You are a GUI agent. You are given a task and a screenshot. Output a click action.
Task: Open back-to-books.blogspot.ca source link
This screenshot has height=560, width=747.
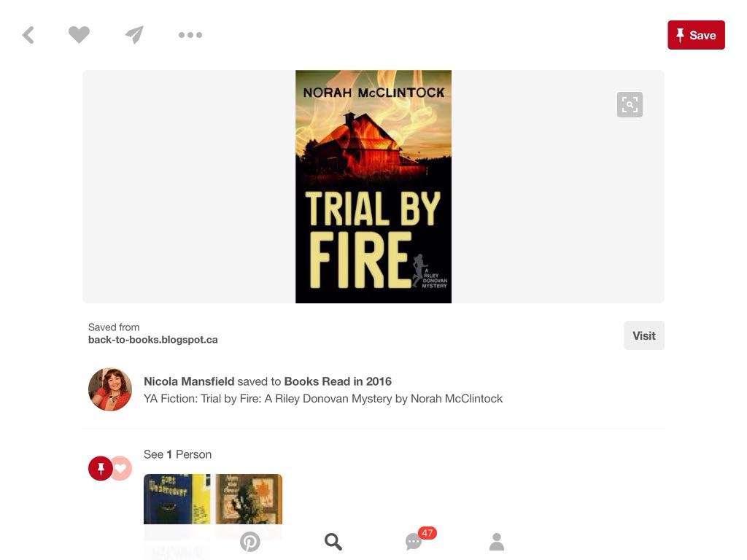pyautogui.click(x=153, y=340)
